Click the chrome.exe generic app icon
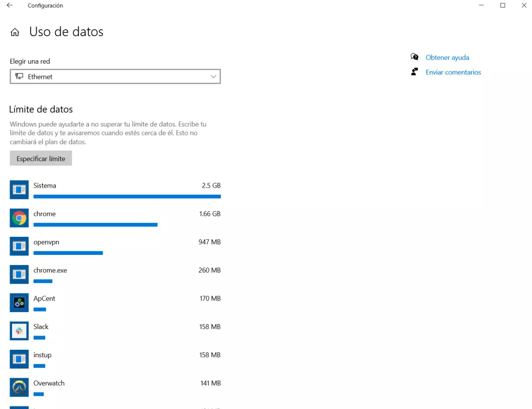The width and height of the screenshot is (532, 409). pos(19,275)
